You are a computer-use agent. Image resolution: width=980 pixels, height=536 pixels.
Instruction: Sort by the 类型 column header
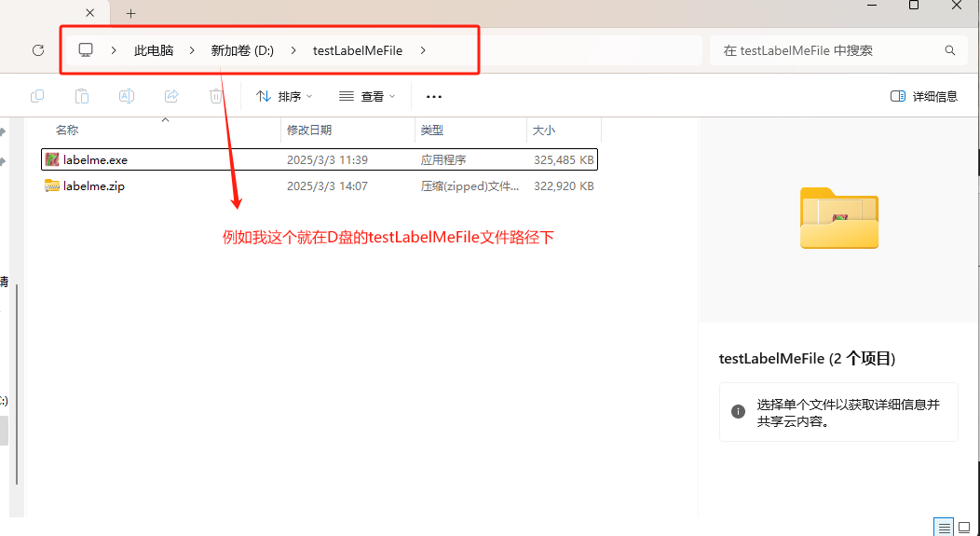432,131
